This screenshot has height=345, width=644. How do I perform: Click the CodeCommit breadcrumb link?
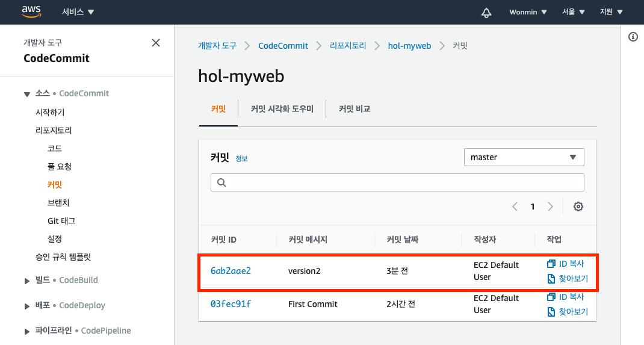point(283,46)
